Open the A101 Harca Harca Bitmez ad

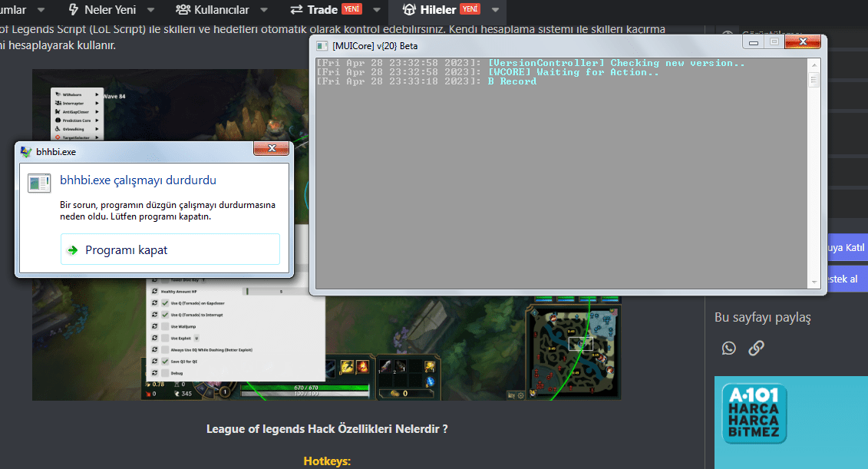[x=791, y=422]
